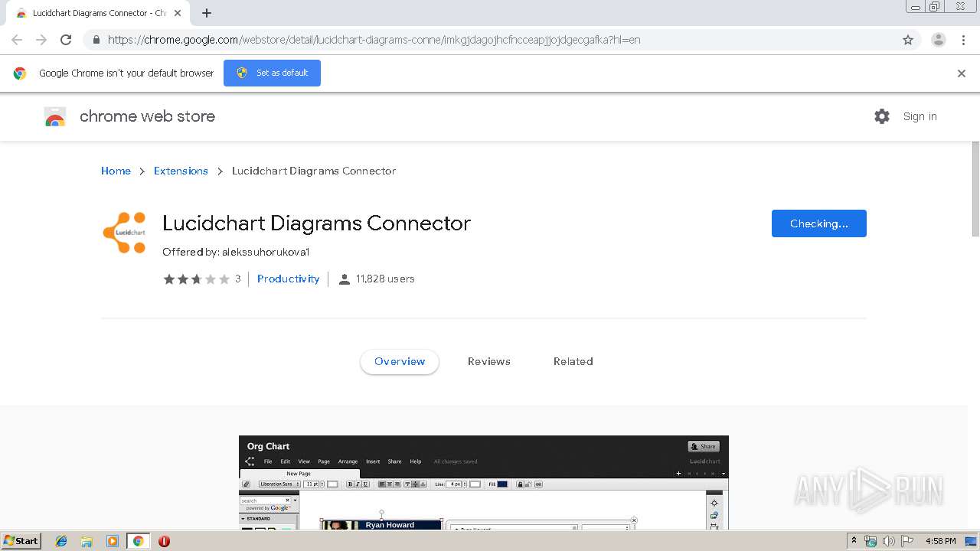The width and height of the screenshot is (980, 551).
Task: Open the Chrome profile avatar icon
Action: 938,40
